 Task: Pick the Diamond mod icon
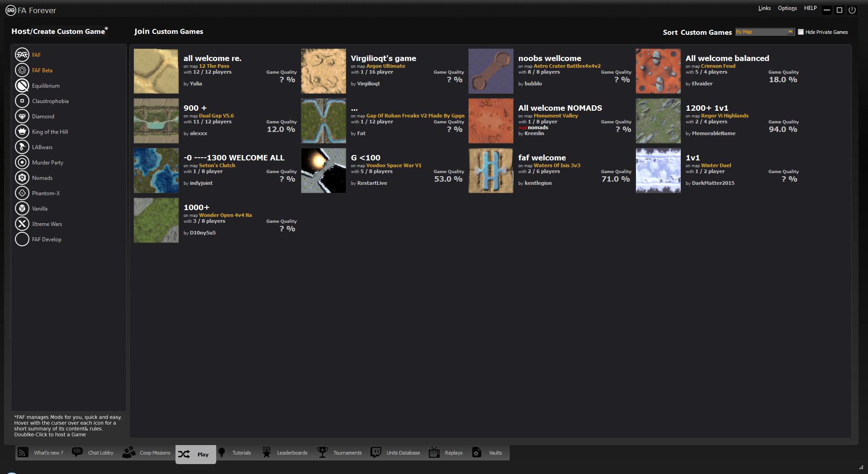pyautogui.click(x=22, y=116)
